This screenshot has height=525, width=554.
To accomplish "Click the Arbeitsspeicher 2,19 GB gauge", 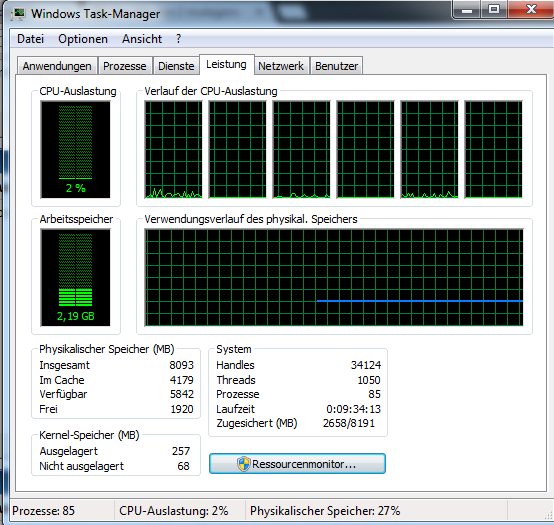I will tap(76, 278).
